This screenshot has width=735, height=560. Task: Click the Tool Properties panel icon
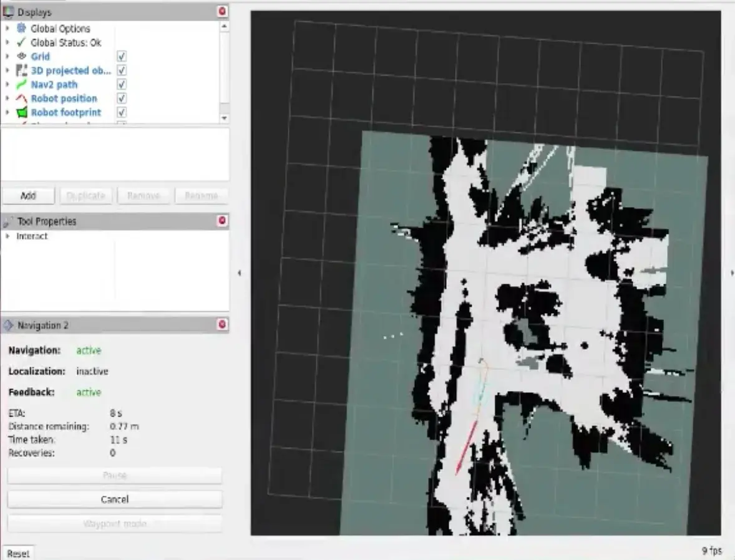tap(8, 221)
